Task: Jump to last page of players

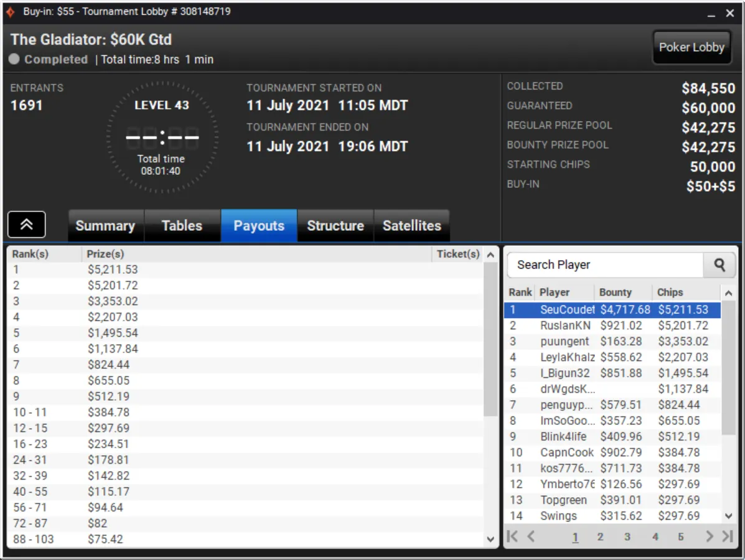Action: [x=727, y=536]
